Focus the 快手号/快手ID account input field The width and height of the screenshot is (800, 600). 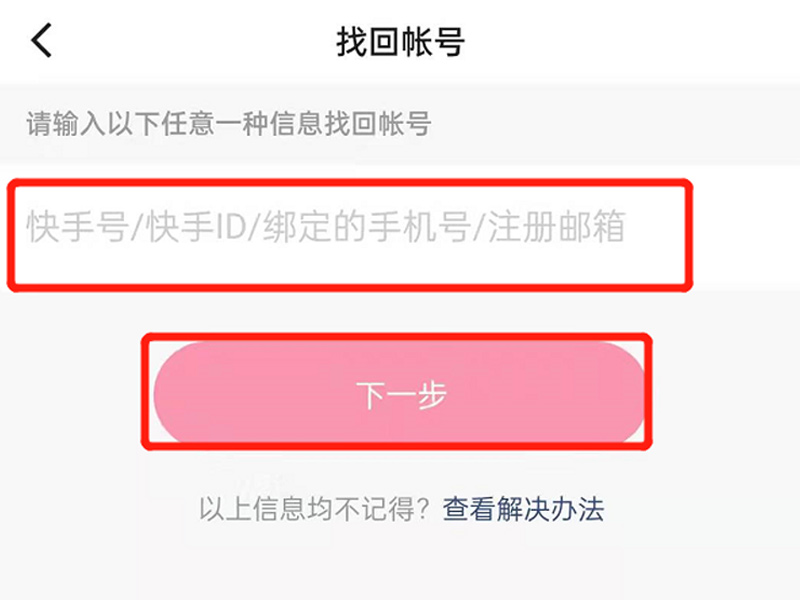click(350, 228)
